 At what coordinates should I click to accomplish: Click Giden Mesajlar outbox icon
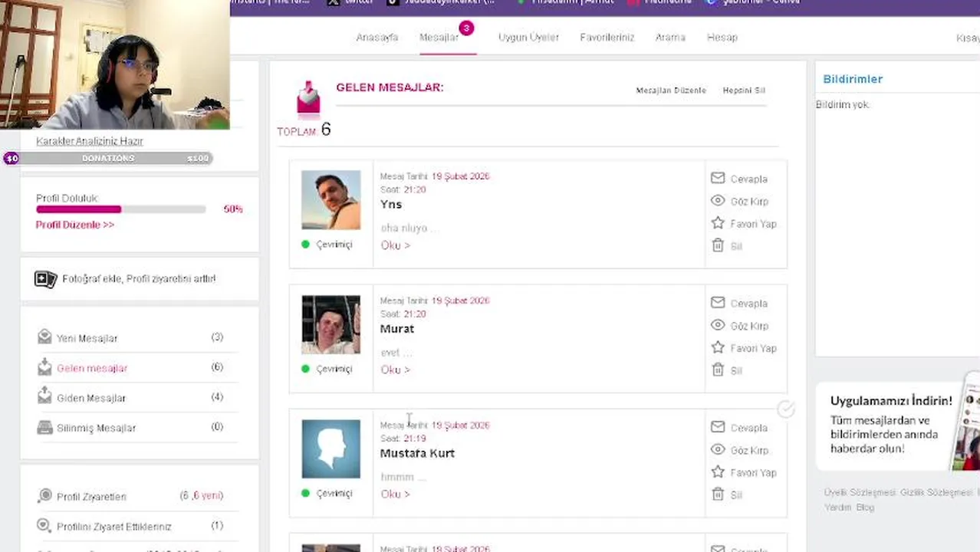(x=44, y=396)
